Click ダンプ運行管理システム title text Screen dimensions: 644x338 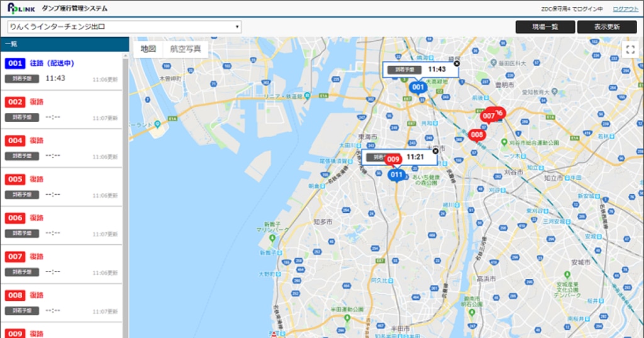point(74,8)
